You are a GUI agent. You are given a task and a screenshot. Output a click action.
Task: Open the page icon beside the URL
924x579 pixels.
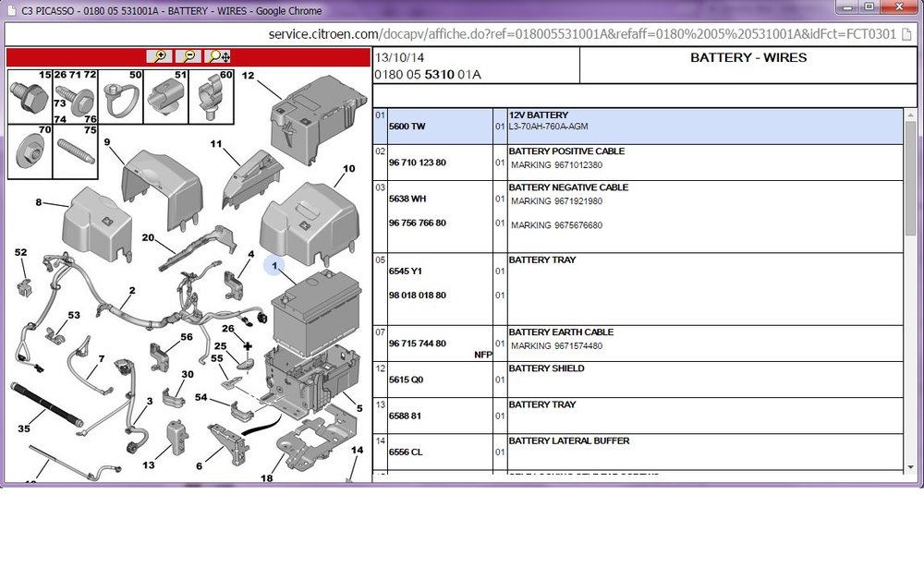[907, 34]
